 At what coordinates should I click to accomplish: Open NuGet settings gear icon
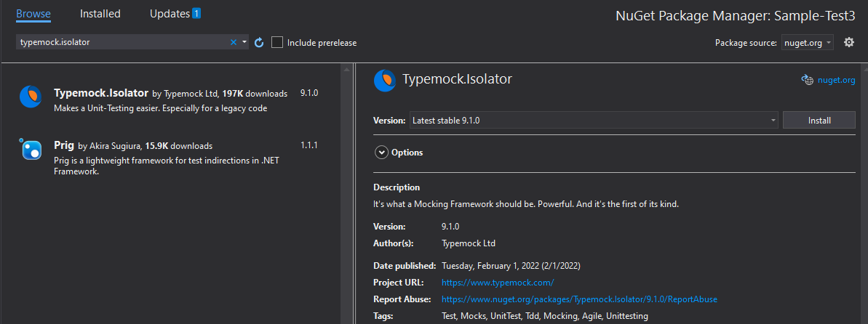coord(848,43)
